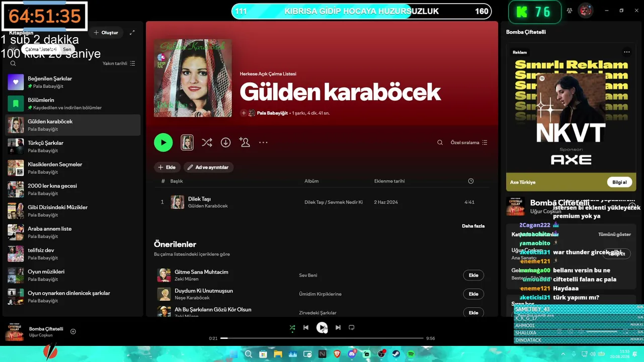Image resolution: width=644 pixels, height=362 pixels.
Task: Click the small cover preview next to play
Action: coord(187,142)
